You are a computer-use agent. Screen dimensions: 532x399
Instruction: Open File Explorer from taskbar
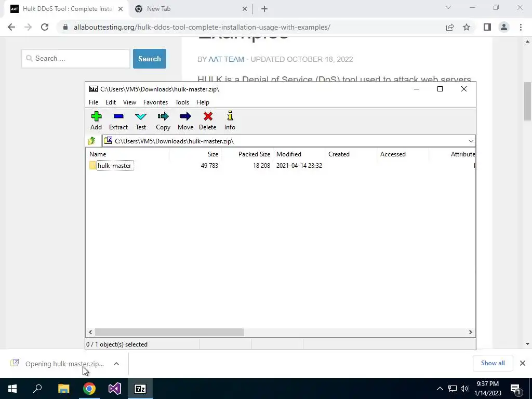pyautogui.click(x=63, y=389)
